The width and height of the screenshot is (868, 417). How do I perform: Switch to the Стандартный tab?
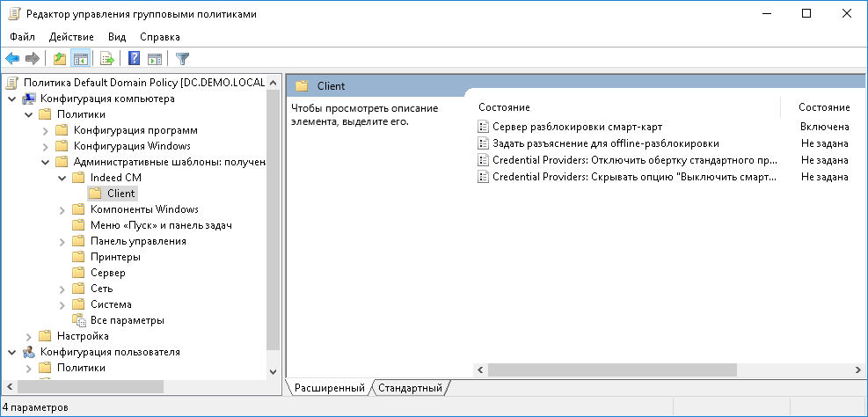click(410, 388)
